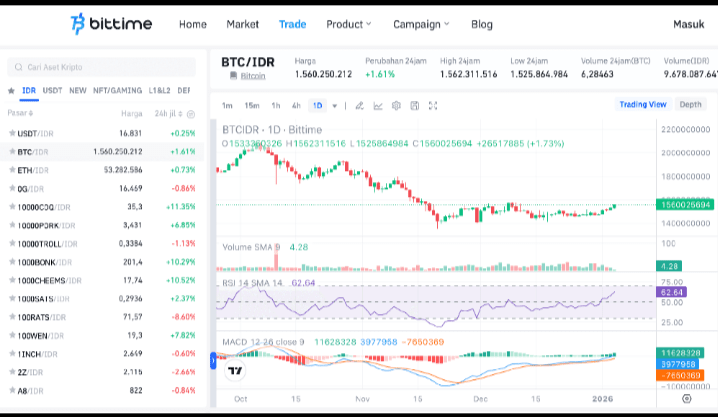The height and width of the screenshot is (417, 718).
Task: Open the drawing pencil tool
Action: coord(359,106)
